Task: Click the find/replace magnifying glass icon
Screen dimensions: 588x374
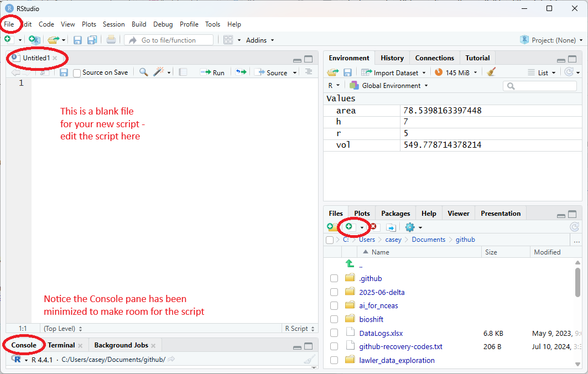Action: (x=143, y=72)
